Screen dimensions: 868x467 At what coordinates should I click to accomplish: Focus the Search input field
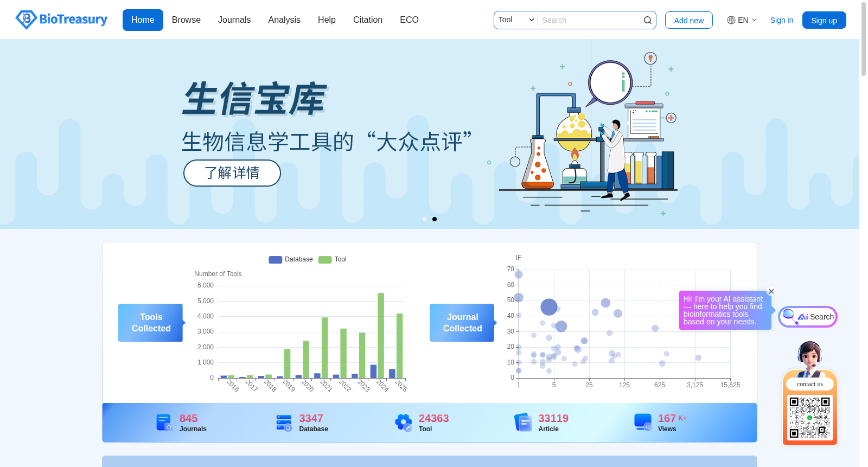[x=590, y=20]
